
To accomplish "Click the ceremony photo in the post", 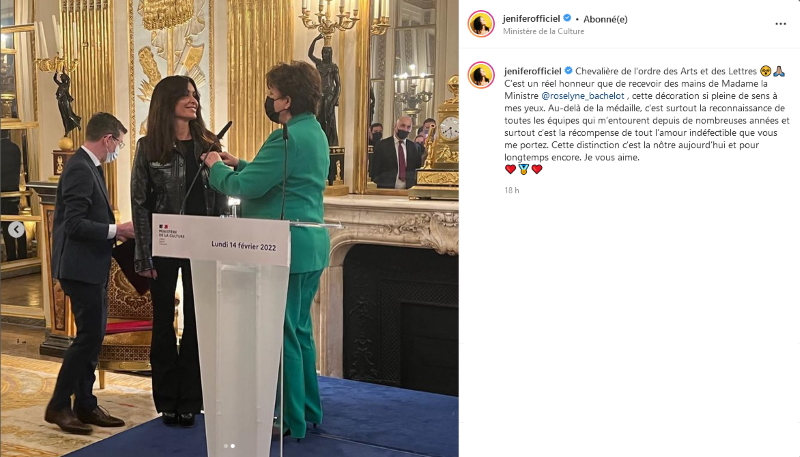I will [229, 228].
